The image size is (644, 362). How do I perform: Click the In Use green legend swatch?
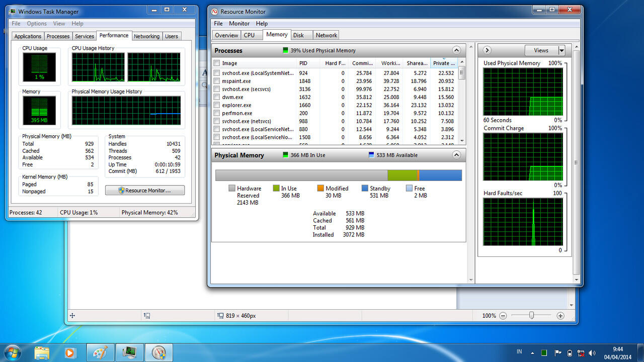coord(276,189)
